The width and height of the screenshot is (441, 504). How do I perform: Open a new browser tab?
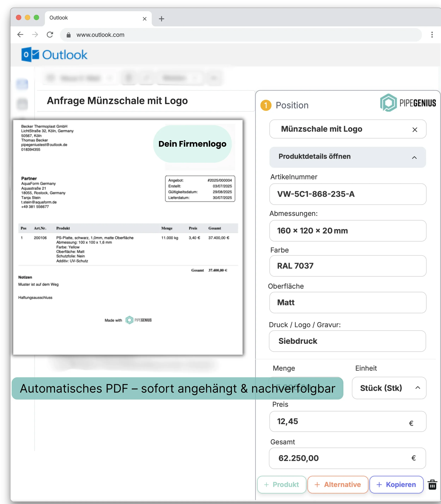(x=161, y=19)
